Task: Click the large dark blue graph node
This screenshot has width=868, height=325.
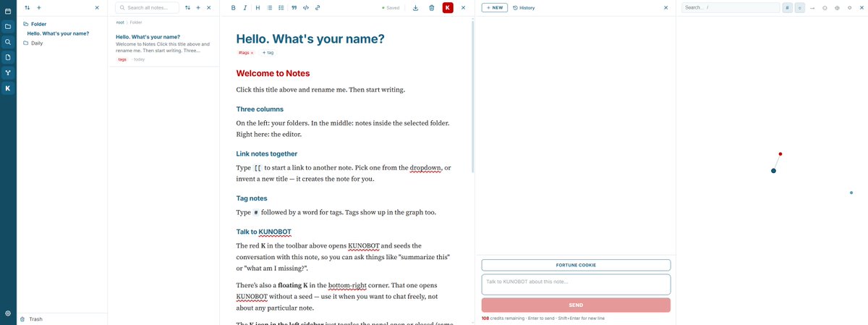Action: click(x=773, y=171)
